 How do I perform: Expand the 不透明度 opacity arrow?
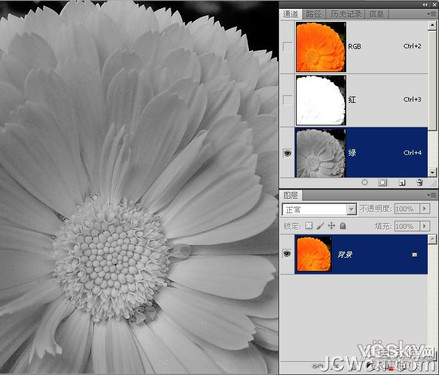(x=424, y=209)
